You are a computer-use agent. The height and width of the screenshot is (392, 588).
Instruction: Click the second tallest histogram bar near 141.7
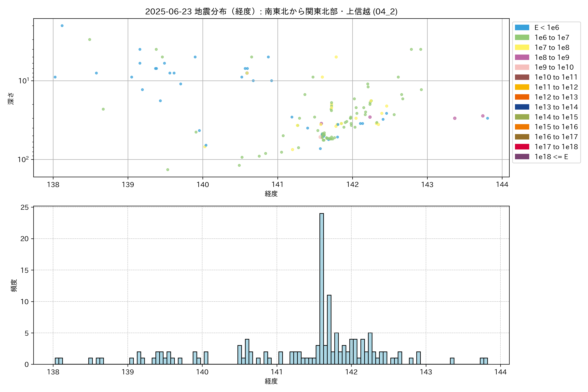[329, 329]
